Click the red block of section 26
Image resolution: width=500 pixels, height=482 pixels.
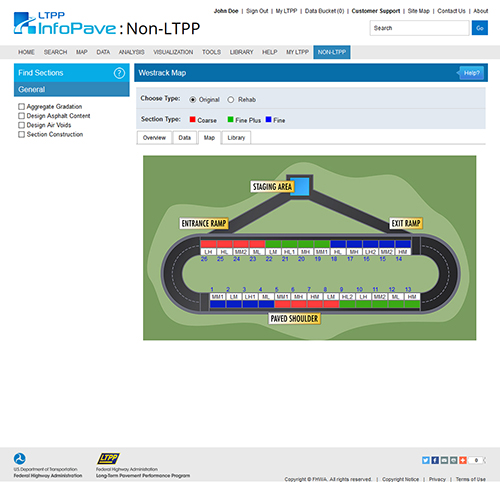[x=208, y=244]
